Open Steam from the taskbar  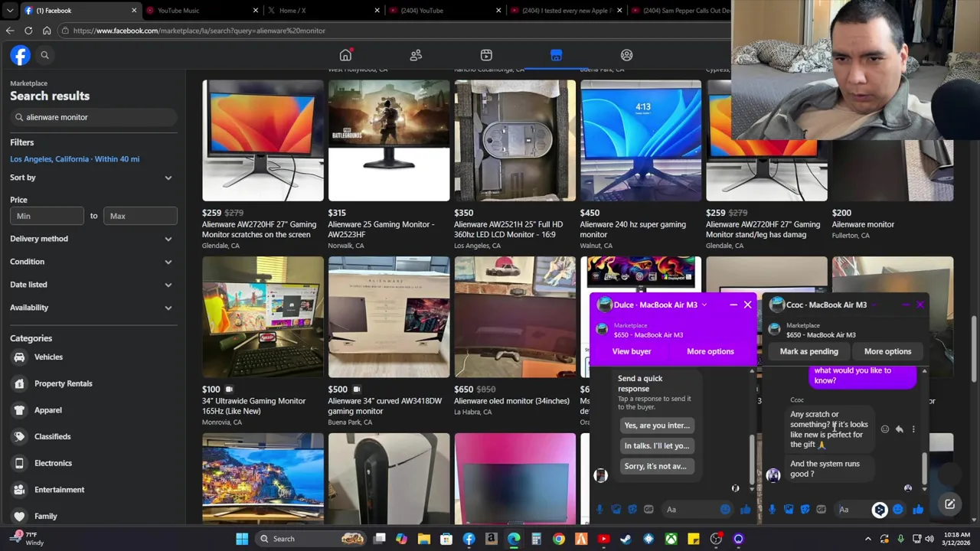pos(626,539)
